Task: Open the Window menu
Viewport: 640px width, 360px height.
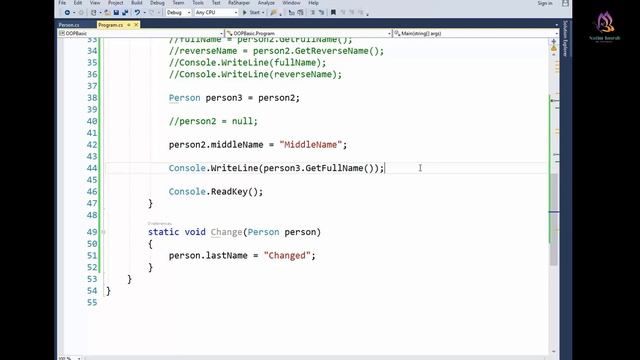Action: click(x=291, y=3)
